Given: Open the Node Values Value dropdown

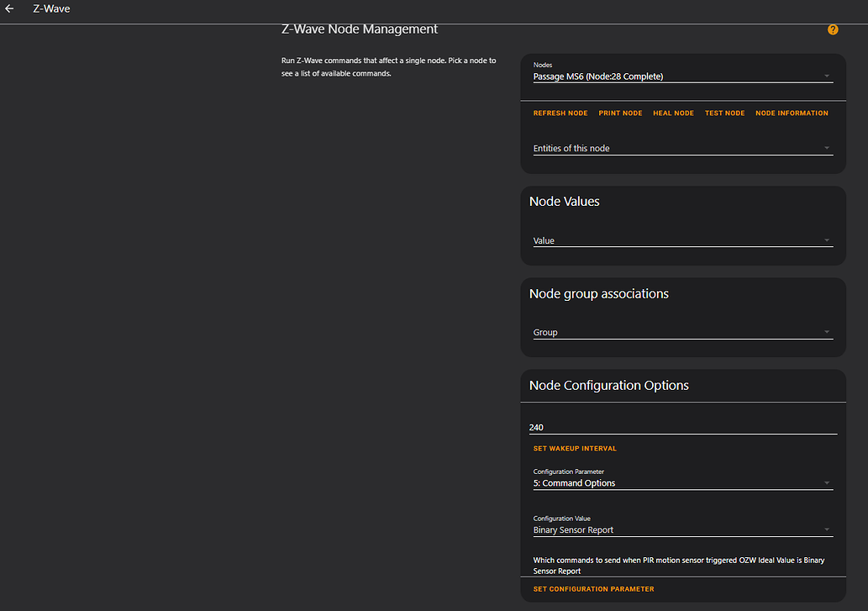Looking at the screenshot, I should (682, 240).
